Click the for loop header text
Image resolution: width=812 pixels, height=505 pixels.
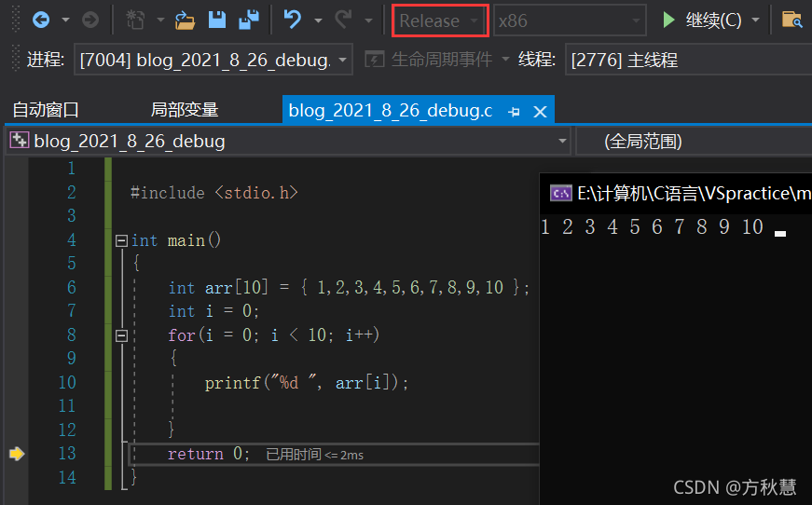pos(274,335)
